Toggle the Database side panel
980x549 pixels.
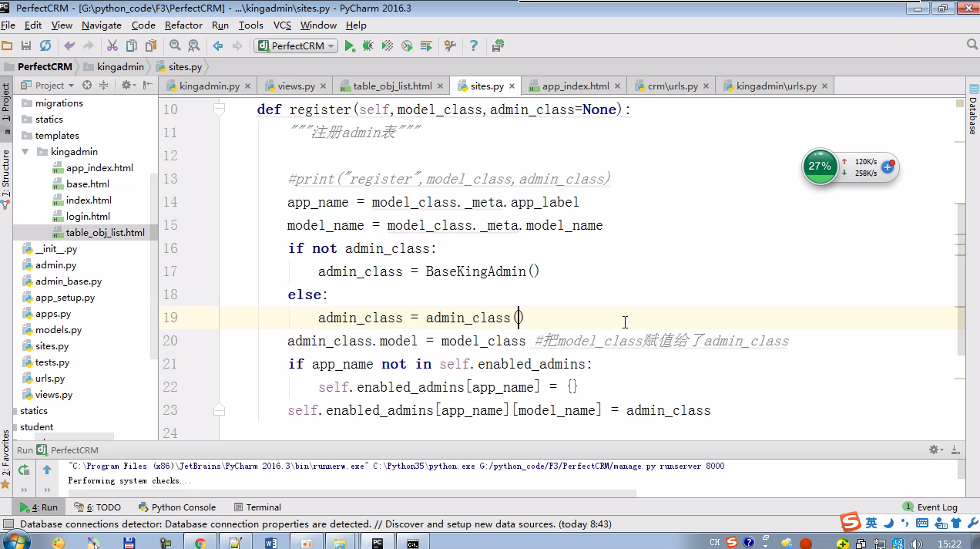(972, 116)
